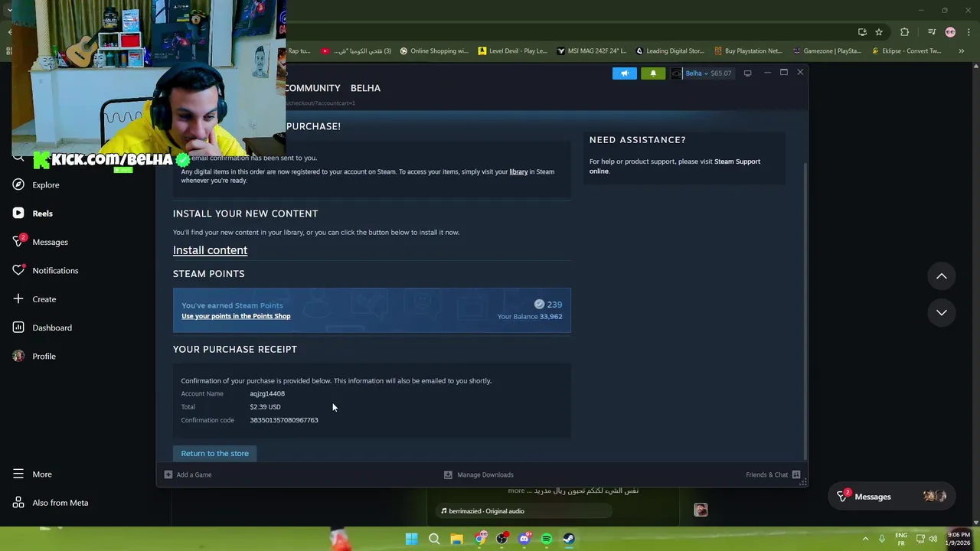The image size is (980, 551).
Task: Click the Friends & Chat grid icon
Action: point(796,474)
